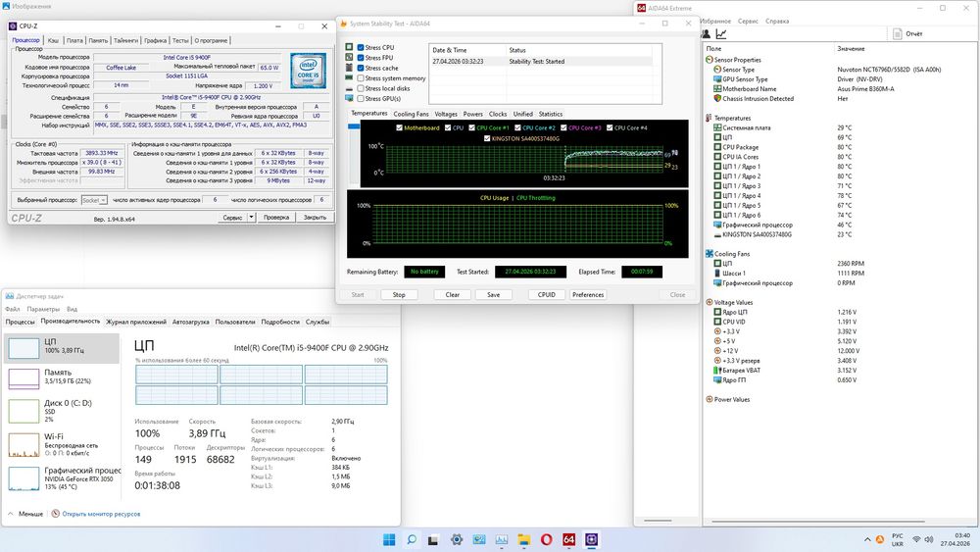The image size is (980, 552).
Task: Click the Батарея VBAT battery icon
Action: pos(717,370)
